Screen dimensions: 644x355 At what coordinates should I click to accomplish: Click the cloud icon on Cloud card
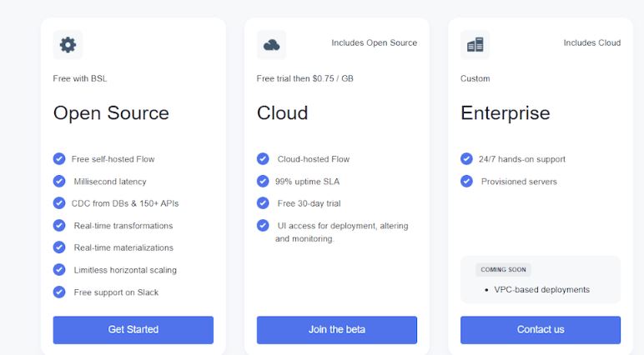(x=271, y=45)
